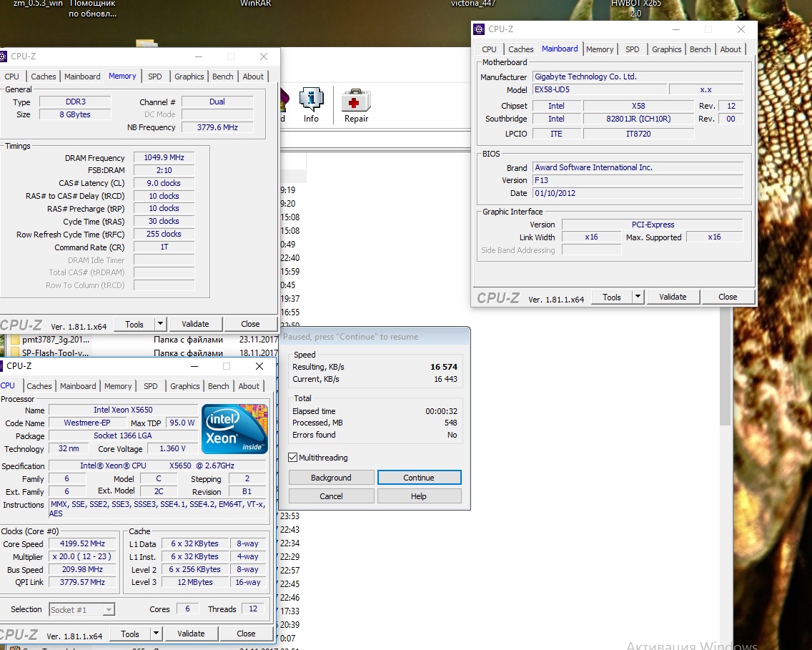812x650 pixels.
Task: Click Close button in Mainboard CPU-Z window
Action: pos(728,297)
